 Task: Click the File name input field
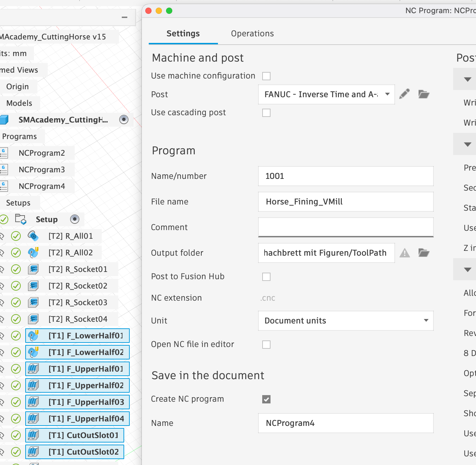click(x=346, y=202)
